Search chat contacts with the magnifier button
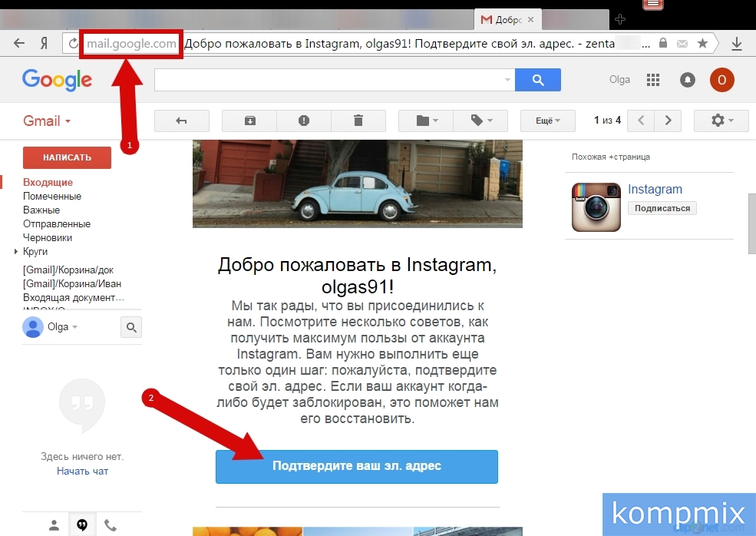The height and width of the screenshot is (536, 756). (x=131, y=328)
